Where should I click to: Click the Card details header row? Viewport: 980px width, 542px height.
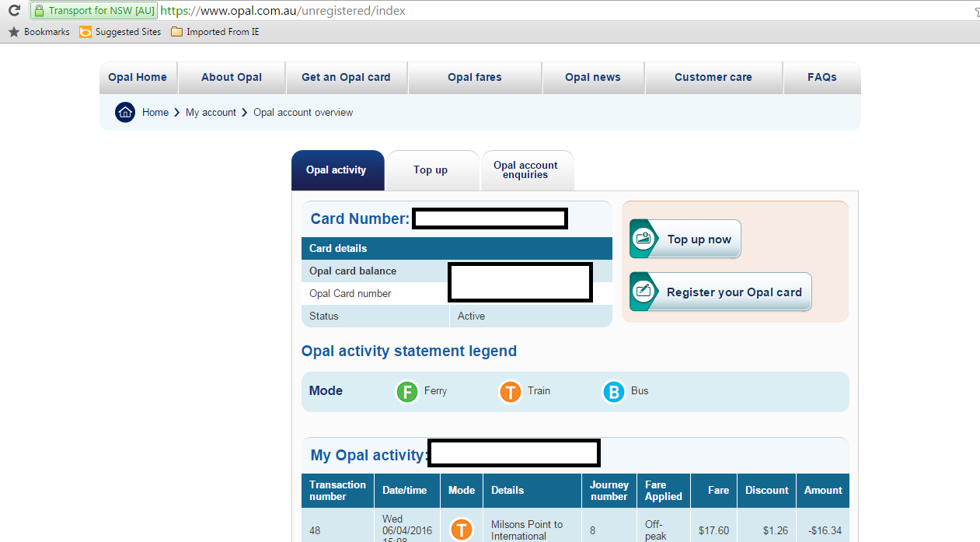point(457,249)
